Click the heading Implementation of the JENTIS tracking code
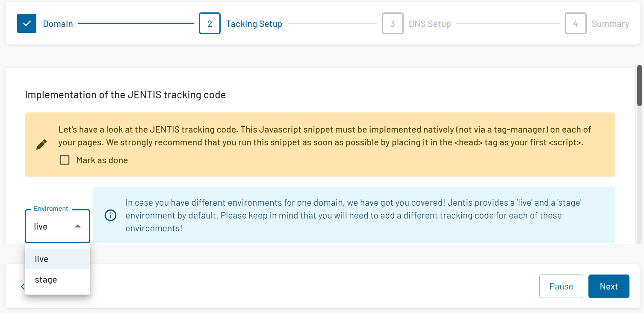This screenshot has height=313, width=644. click(125, 95)
